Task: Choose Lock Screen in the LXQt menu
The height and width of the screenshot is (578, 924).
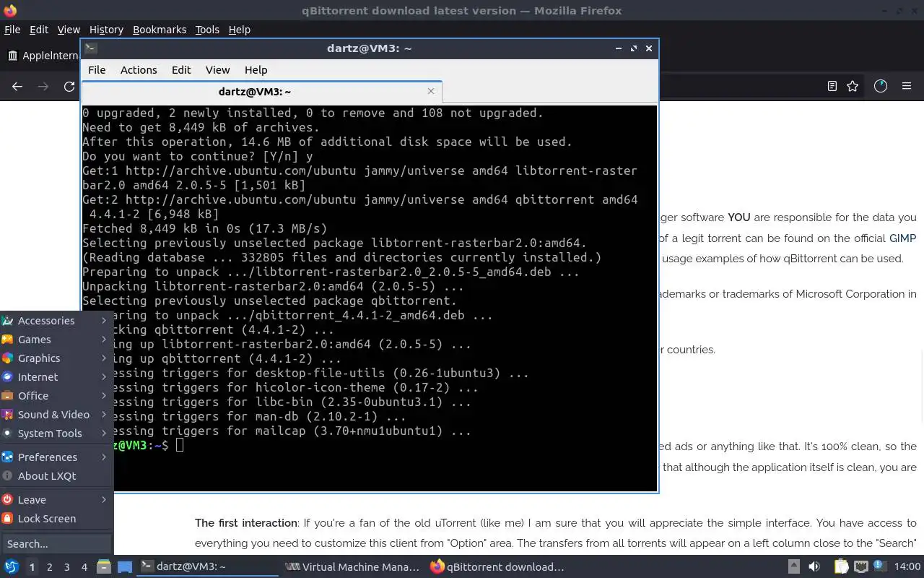Action: coord(56,518)
